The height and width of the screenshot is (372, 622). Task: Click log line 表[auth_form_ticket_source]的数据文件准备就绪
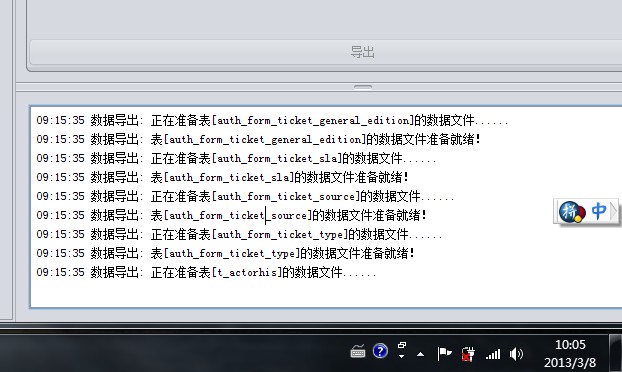click(x=231, y=215)
